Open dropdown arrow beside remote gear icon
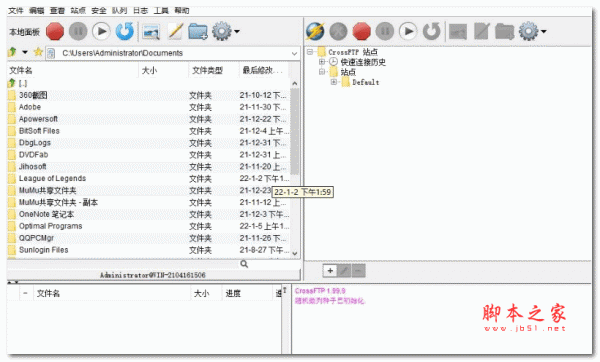The image size is (600, 362). click(x=544, y=31)
